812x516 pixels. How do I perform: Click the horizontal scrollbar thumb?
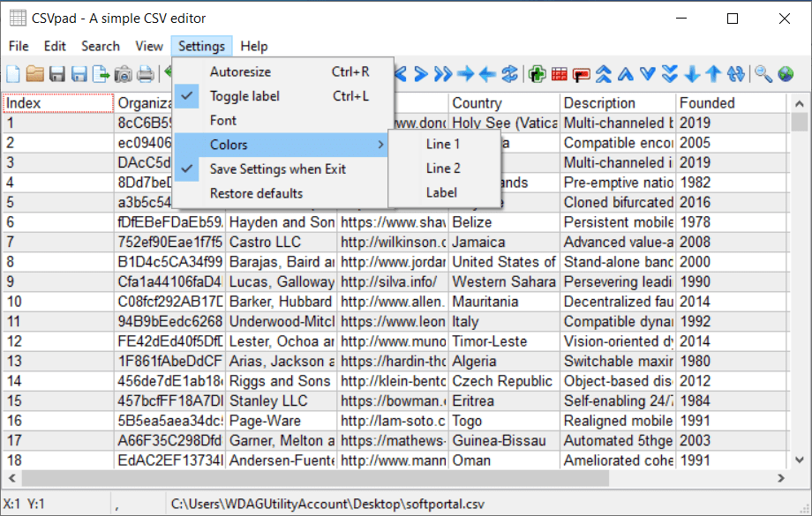tap(315, 478)
